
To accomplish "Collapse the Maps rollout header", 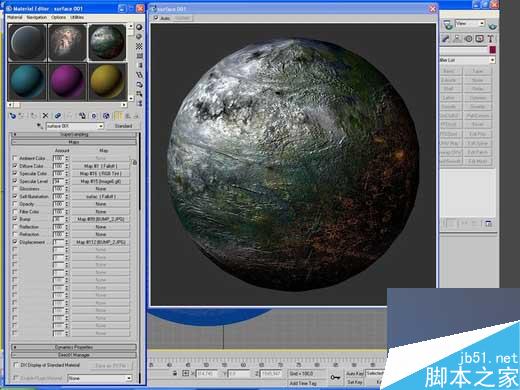I will tap(74, 142).
